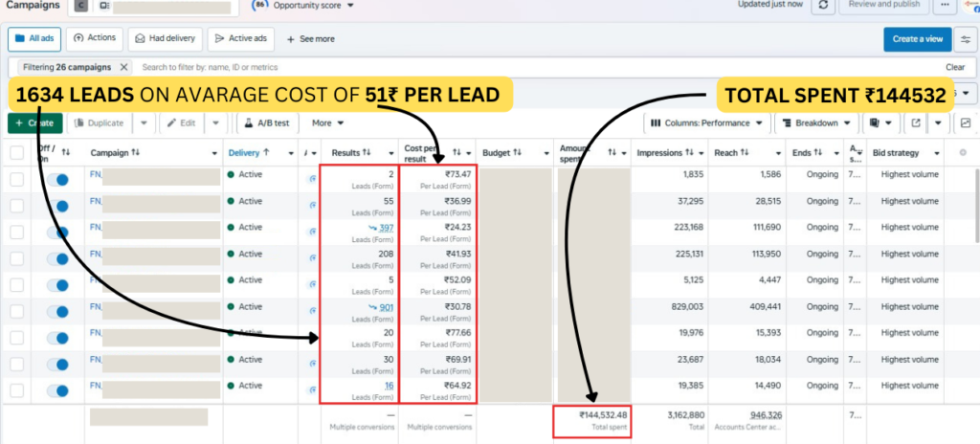The image size is (980, 444).
Task: Open the More dropdown
Action: click(x=327, y=123)
